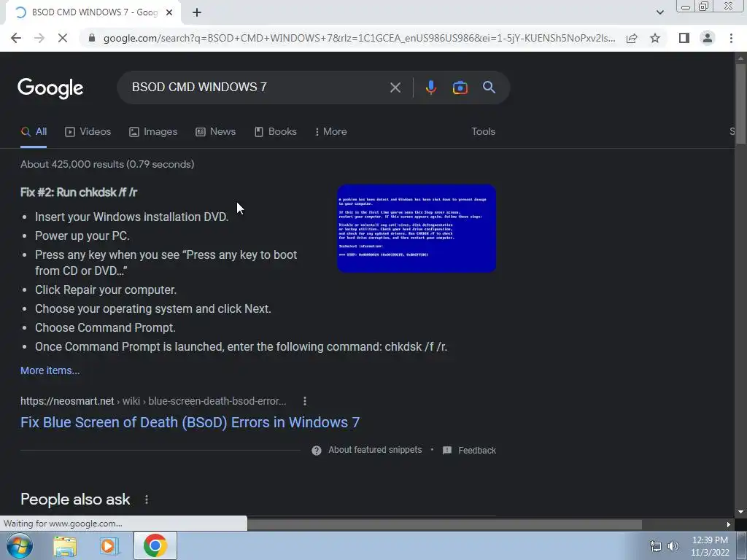Expand the More search categories
Screen dimensions: 747x560
pyautogui.click(x=331, y=132)
